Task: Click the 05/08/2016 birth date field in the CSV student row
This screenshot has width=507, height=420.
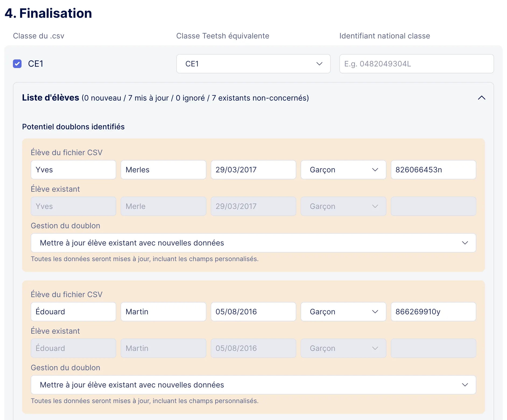Action: [253, 312]
